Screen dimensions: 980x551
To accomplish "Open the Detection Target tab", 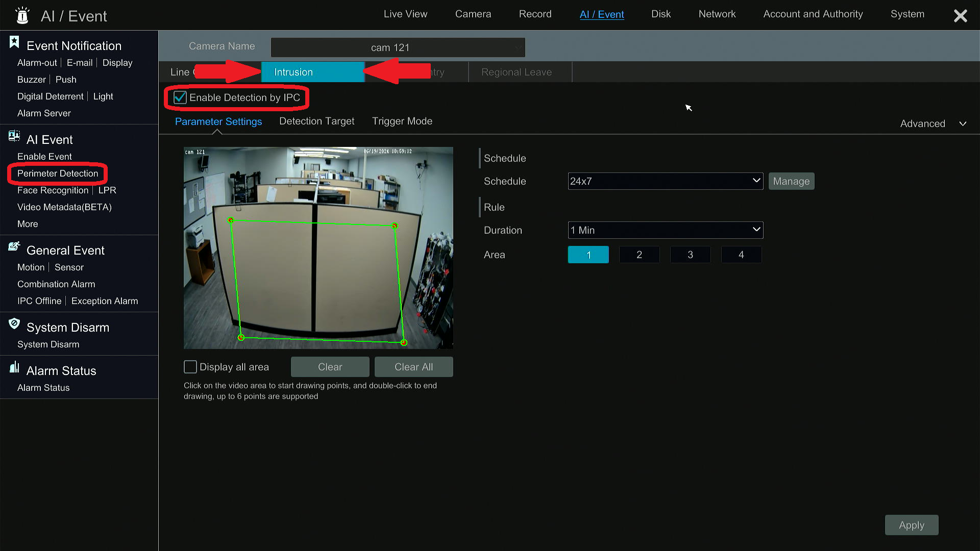I will [x=316, y=121].
